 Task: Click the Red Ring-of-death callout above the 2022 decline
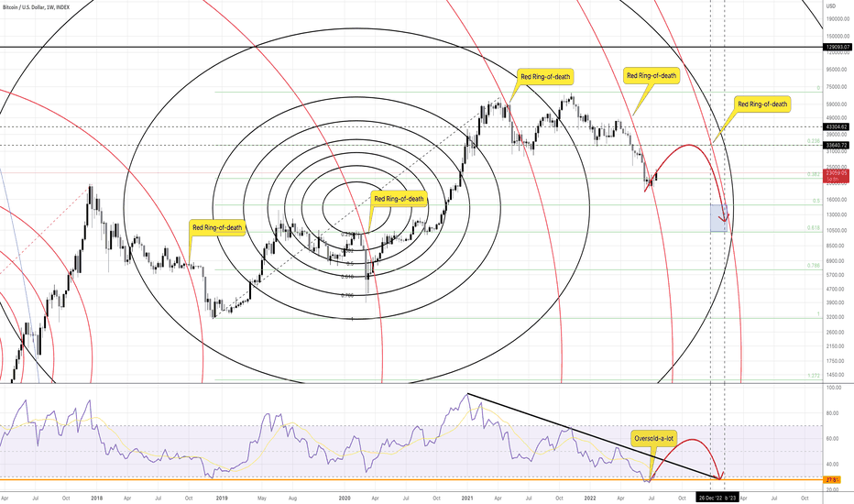tap(651, 76)
